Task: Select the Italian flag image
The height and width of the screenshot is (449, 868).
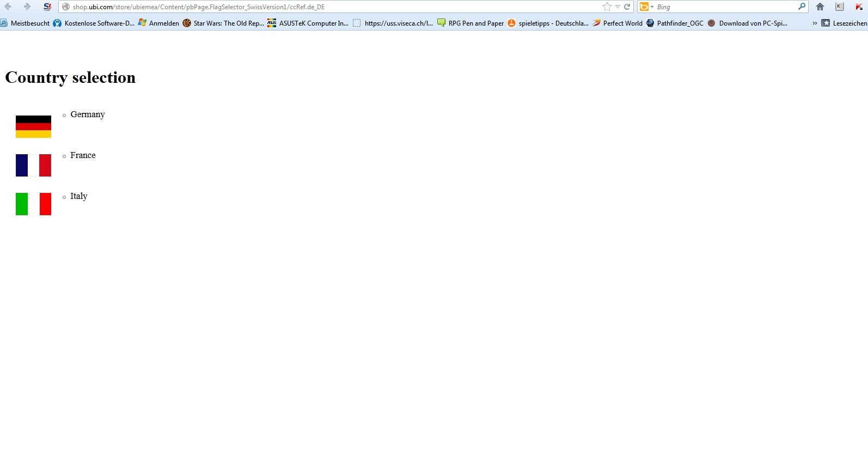Action: point(33,204)
